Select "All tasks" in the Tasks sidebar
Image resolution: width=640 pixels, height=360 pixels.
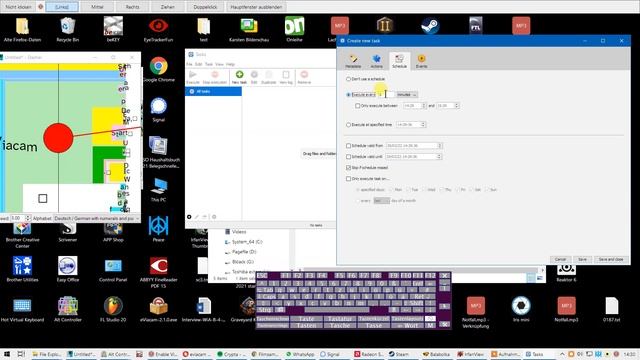tap(213, 91)
